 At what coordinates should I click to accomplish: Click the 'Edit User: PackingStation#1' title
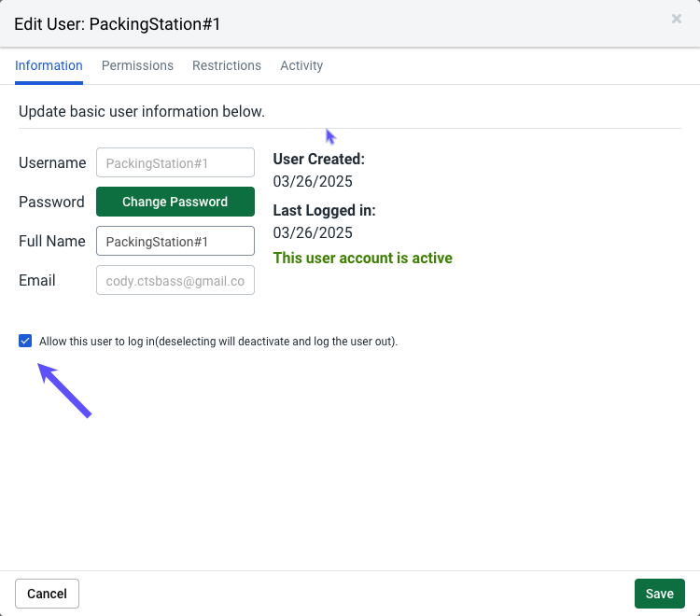pyautogui.click(x=117, y=24)
